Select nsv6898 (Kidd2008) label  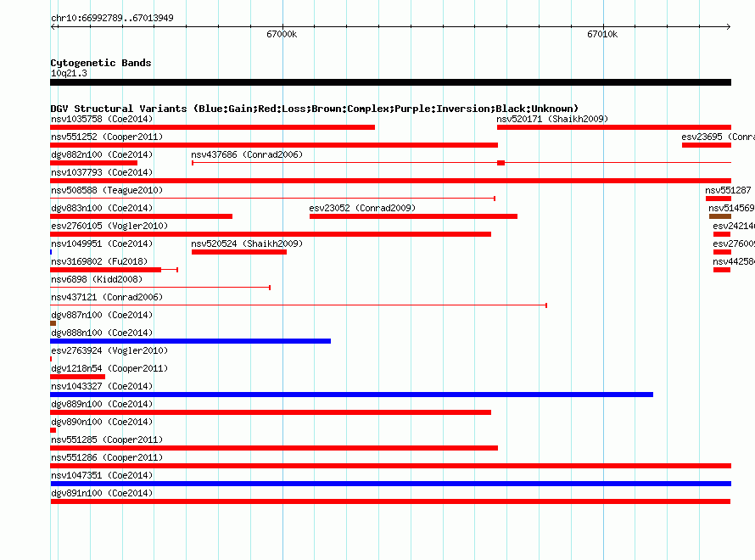coord(97,279)
